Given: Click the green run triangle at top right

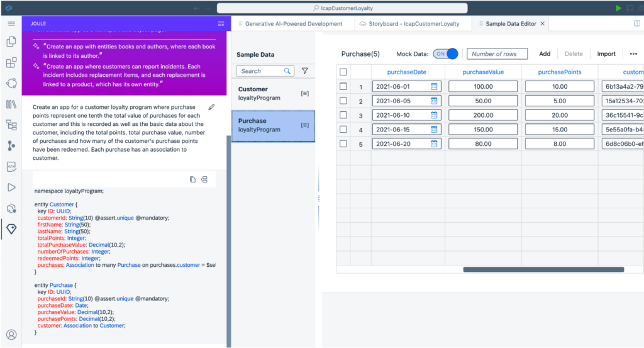Looking at the screenshot, I should [x=619, y=8].
